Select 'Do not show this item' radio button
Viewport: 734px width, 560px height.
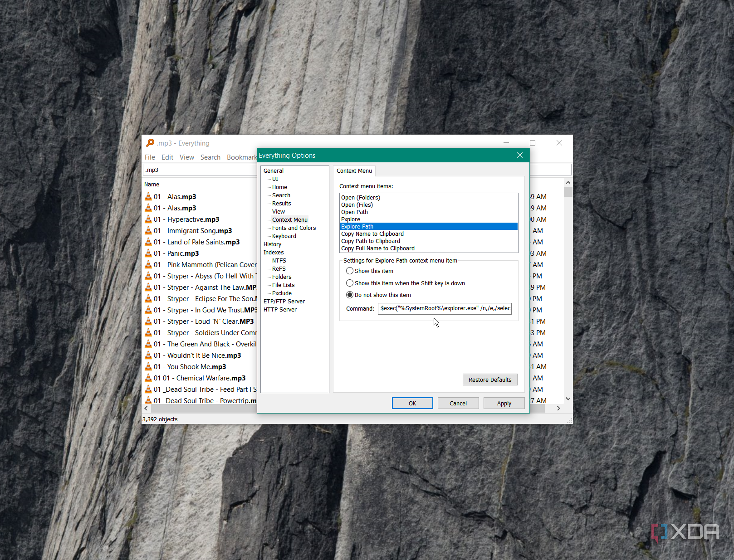click(350, 295)
